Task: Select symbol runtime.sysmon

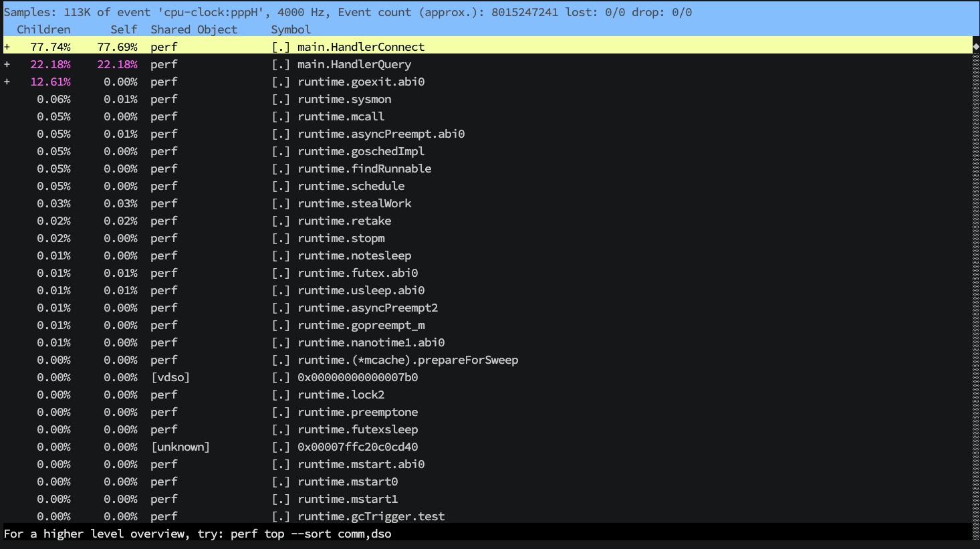Action: 344,99
